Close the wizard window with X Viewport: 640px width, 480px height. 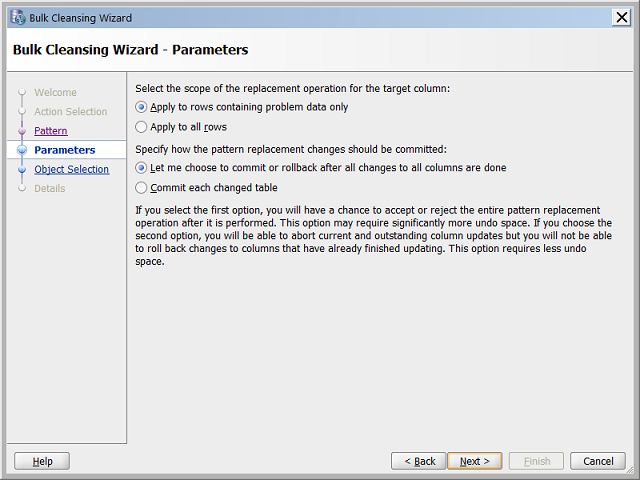coord(621,17)
